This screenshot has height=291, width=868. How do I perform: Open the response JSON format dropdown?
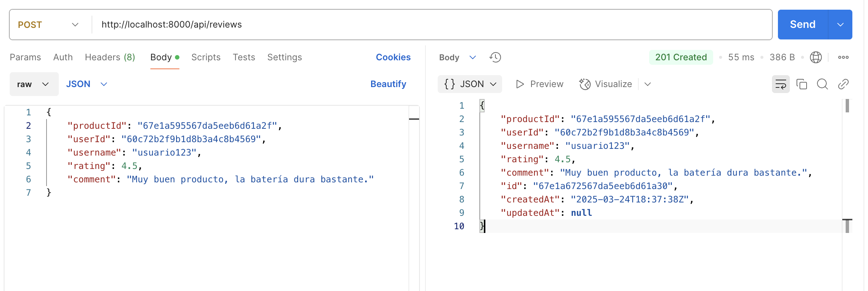(470, 84)
